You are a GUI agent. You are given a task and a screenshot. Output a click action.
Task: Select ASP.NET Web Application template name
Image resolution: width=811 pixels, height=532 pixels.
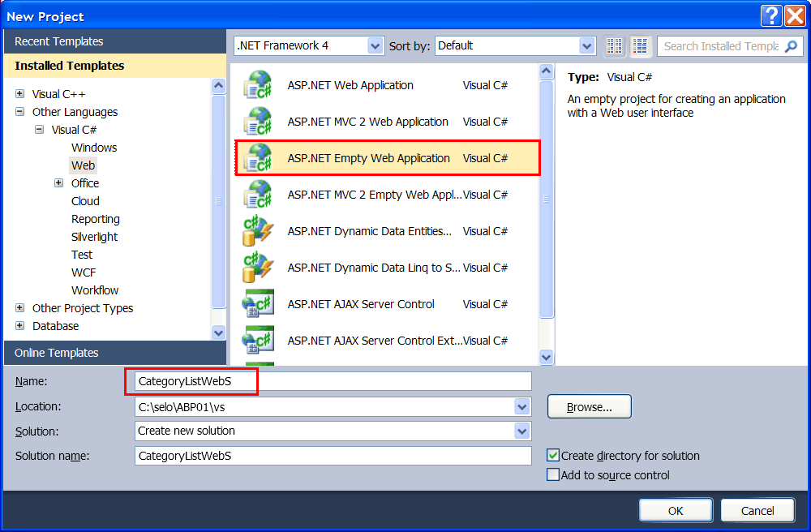pos(350,85)
